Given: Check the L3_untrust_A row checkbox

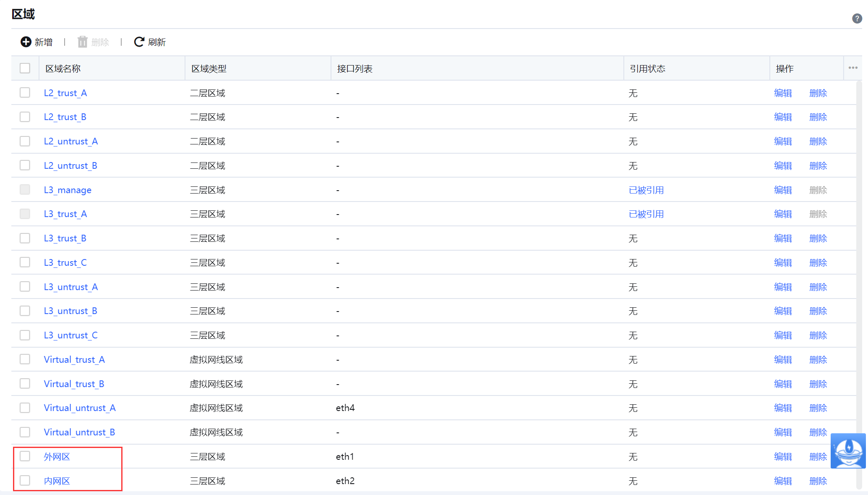Looking at the screenshot, I should click(x=25, y=286).
